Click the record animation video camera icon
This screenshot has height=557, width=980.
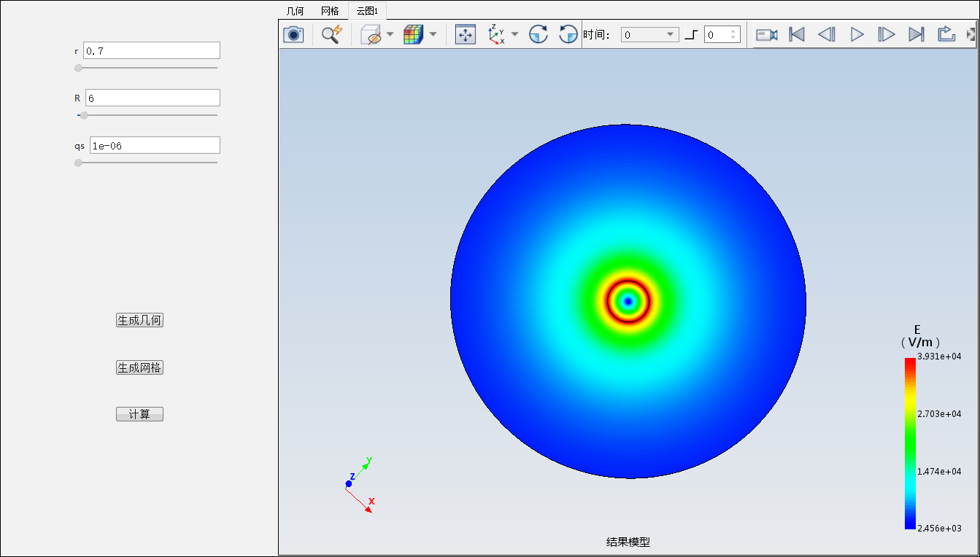point(766,34)
